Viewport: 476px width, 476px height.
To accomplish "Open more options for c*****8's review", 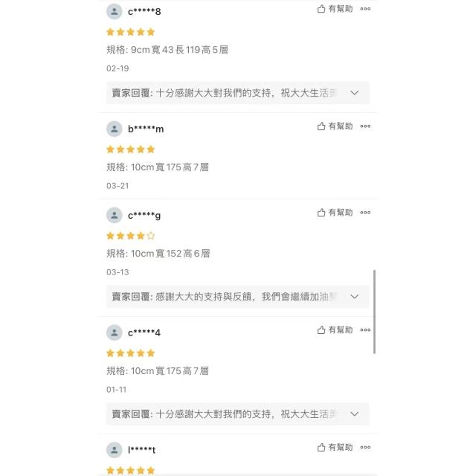I will pos(365,9).
